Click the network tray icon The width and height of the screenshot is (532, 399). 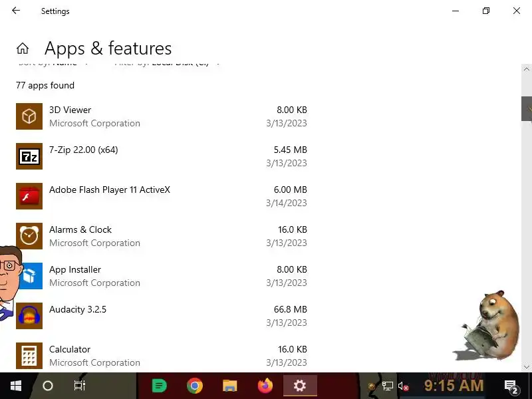pos(388,386)
